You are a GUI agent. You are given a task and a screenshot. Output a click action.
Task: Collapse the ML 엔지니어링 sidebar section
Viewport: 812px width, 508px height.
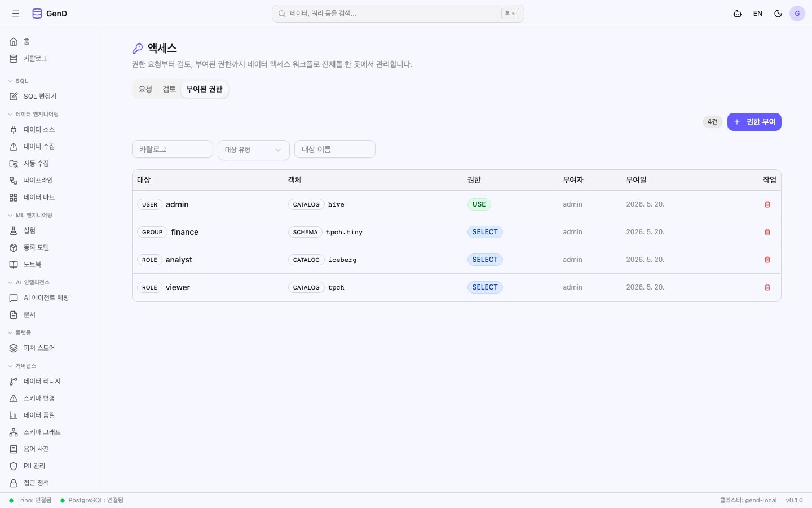pos(30,216)
